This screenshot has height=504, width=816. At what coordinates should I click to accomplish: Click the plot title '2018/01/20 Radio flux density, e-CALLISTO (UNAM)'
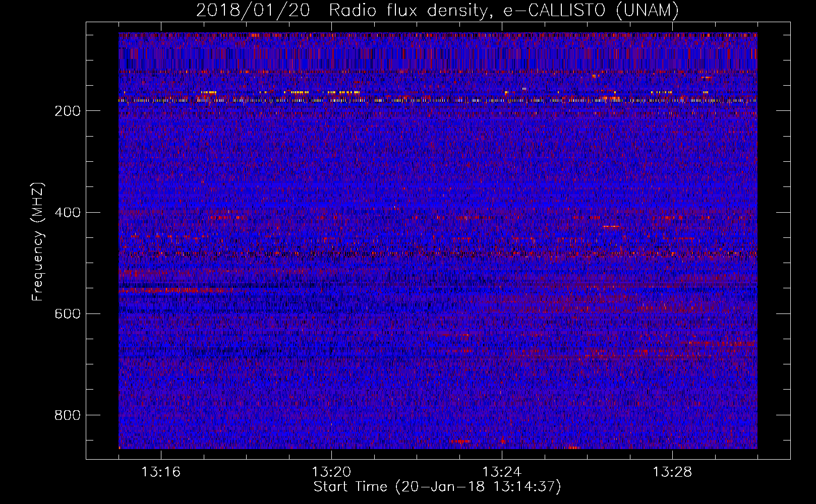437,11
